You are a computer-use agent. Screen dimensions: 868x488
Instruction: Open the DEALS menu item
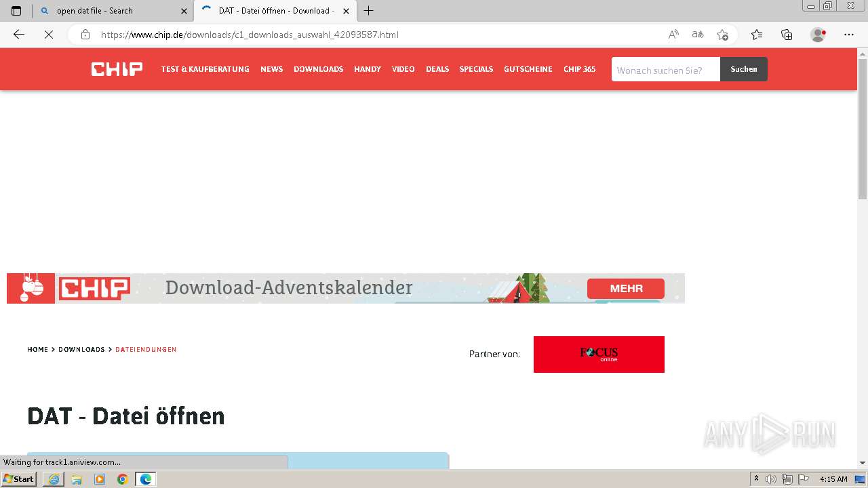(x=437, y=69)
